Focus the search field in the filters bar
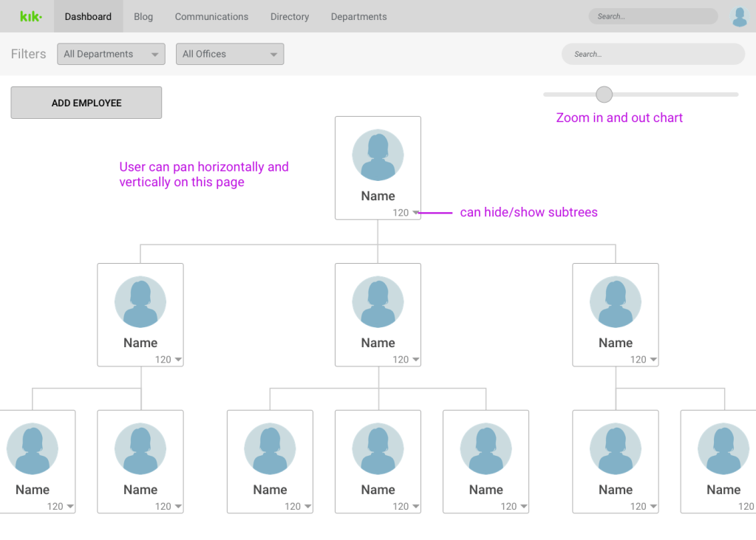756x540 pixels. [653, 54]
